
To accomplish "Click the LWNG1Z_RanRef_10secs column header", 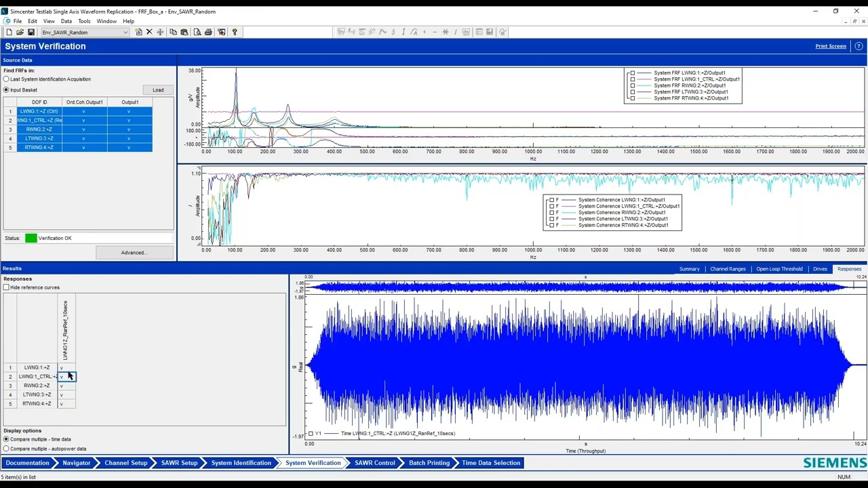I will click(66, 329).
